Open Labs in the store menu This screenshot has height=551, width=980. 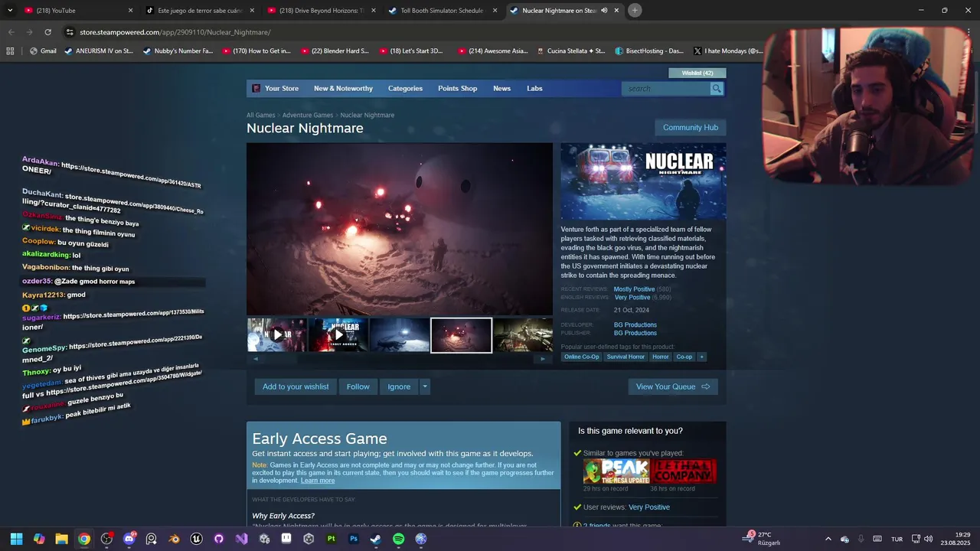point(534,89)
